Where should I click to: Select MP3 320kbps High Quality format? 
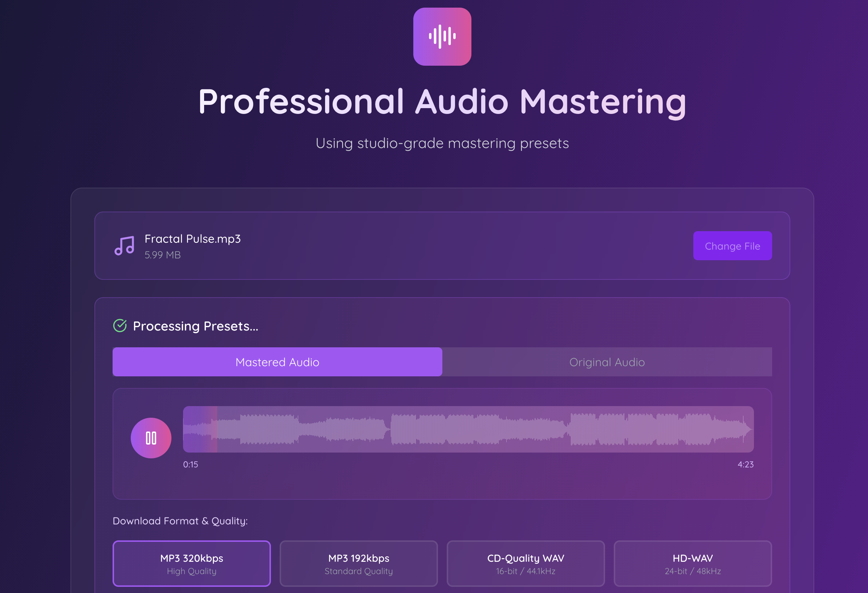pos(192,564)
